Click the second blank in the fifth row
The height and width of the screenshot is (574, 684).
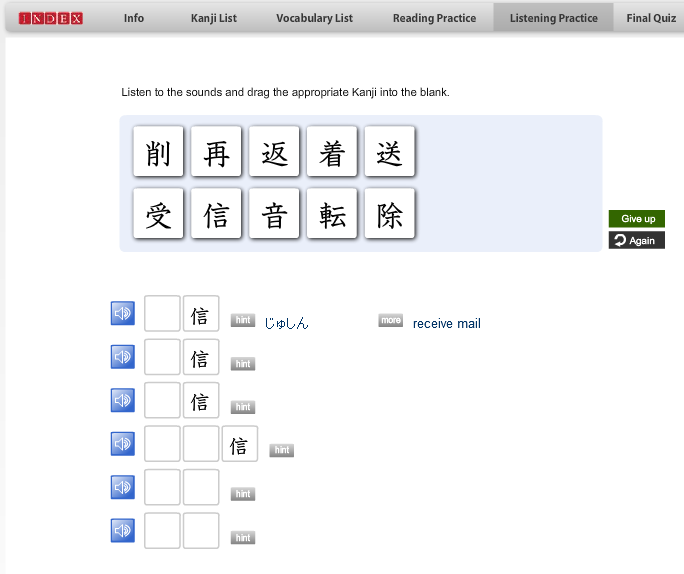coord(201,487)
